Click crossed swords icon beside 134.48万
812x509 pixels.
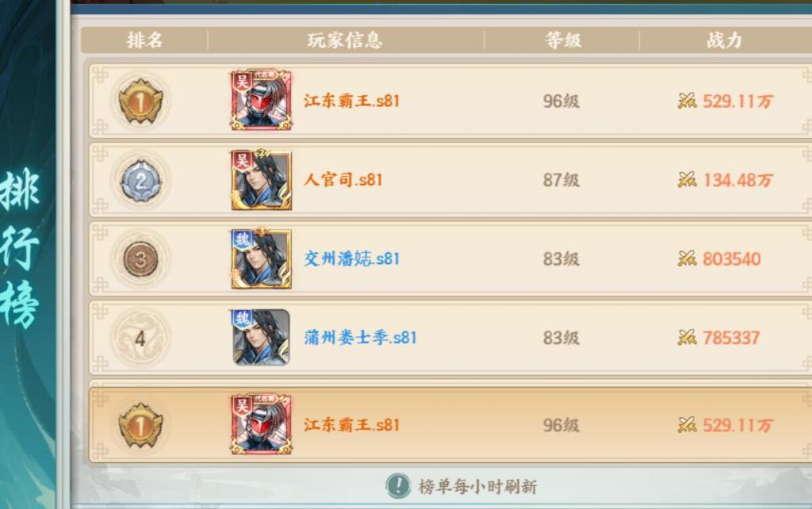[x=687, y=180]
